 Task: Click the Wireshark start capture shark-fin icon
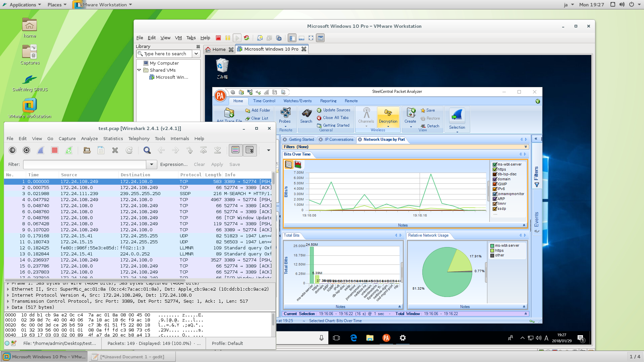41,150
